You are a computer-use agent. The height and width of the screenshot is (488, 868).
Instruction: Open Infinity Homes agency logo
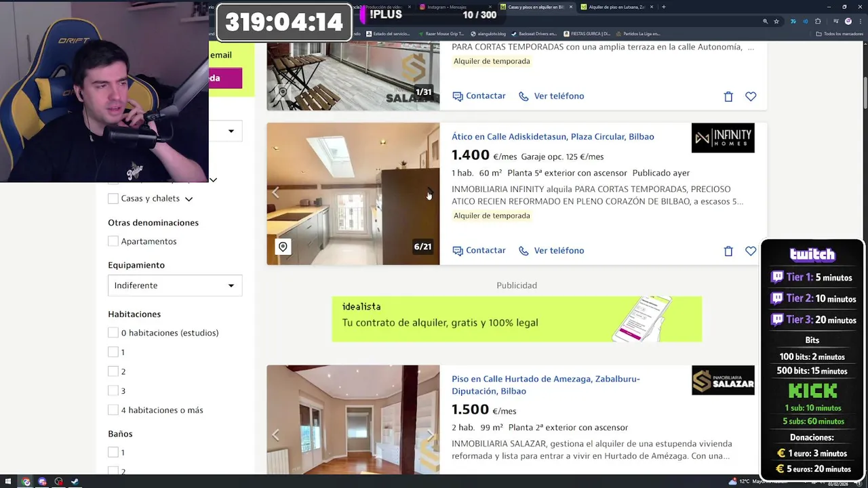tap(723, 138)
